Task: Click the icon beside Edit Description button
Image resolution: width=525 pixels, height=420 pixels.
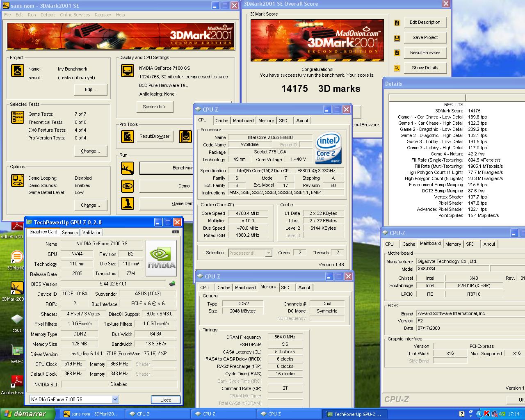Action: (397, 23)
